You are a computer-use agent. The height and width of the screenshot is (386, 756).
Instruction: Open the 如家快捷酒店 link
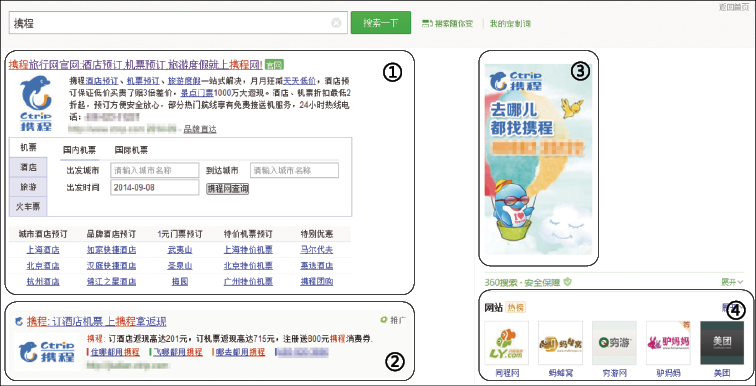click(x=111, y=250)
